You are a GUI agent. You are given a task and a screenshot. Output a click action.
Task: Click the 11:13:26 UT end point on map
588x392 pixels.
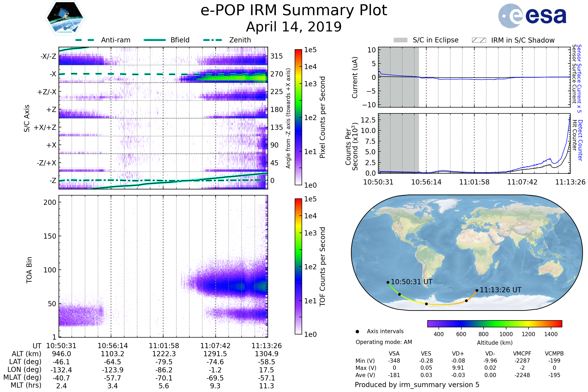(477, 291)
